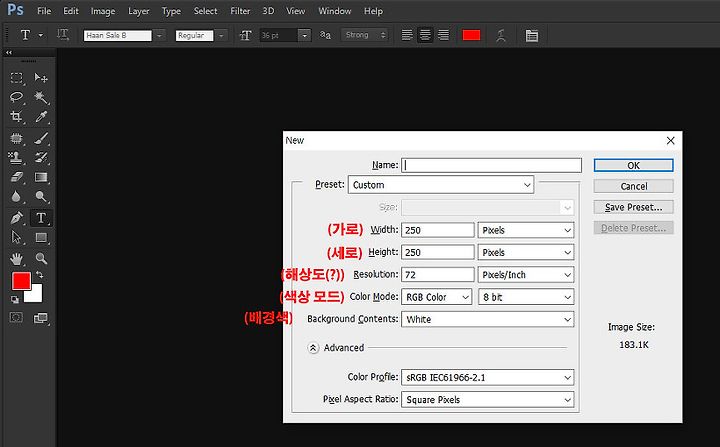Open the Layer menu
The height and width of the screenshot is (447, 720).
pyautogui.click(x=138, y=11)
